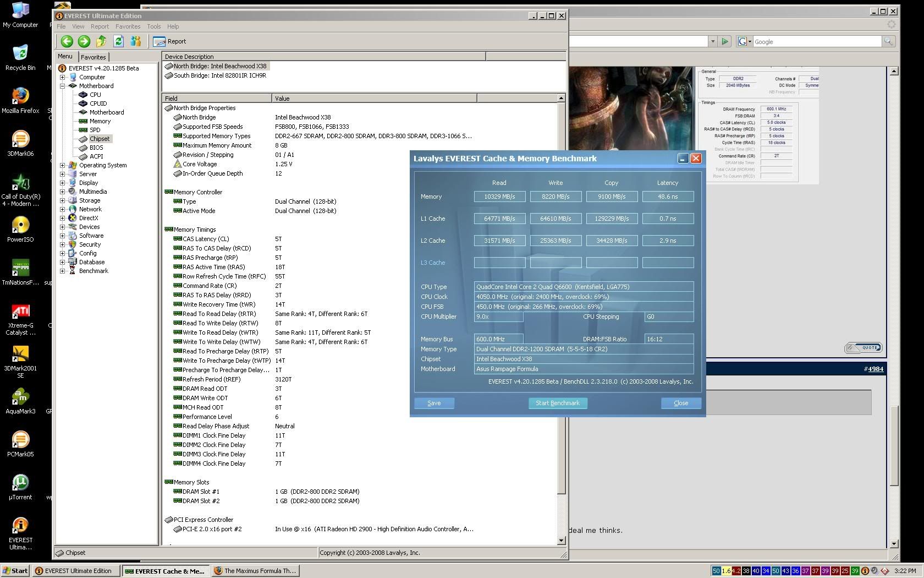Select the CPUID tree item

98,103
